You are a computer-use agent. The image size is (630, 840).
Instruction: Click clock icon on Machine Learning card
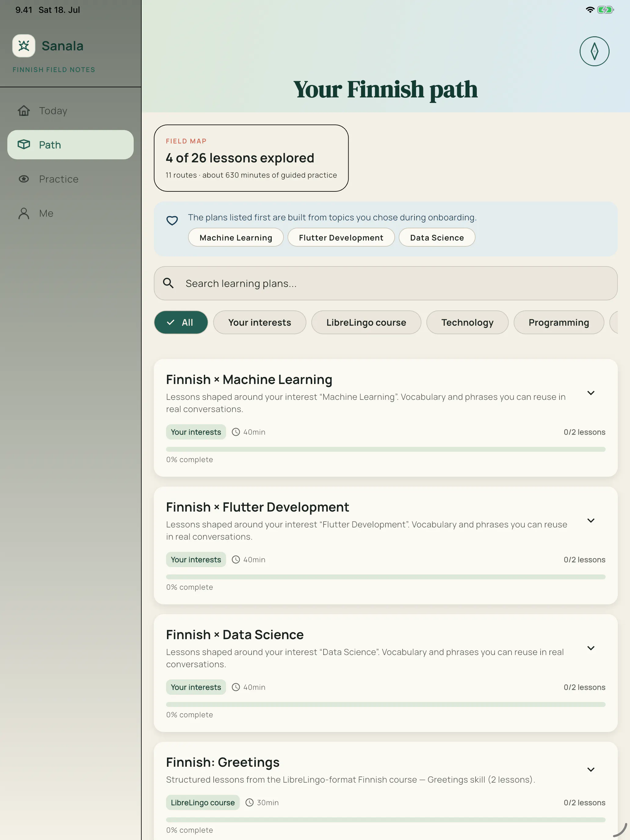236,432
